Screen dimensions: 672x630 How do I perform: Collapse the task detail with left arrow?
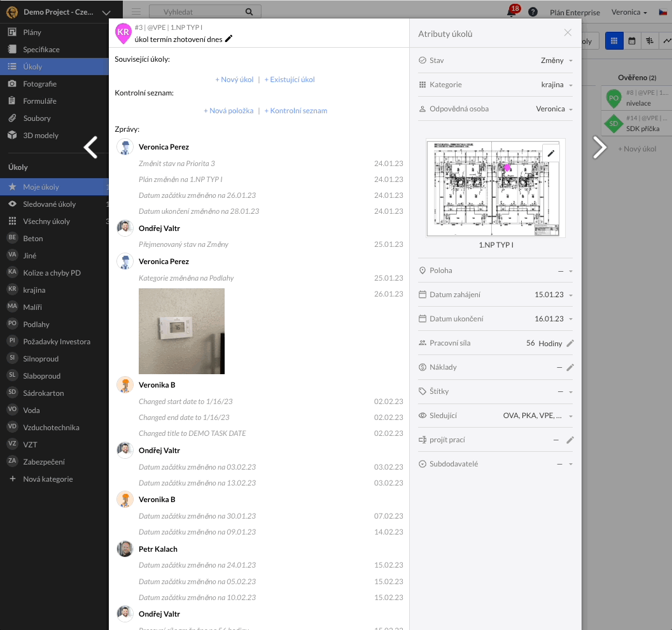(92, 146)
